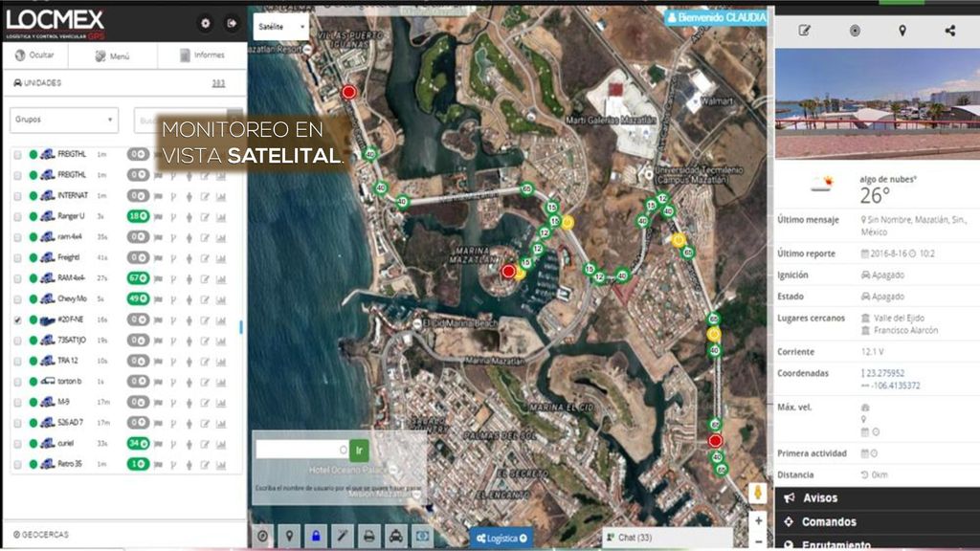Toggle the blue padlock map tool

(316, 536)
